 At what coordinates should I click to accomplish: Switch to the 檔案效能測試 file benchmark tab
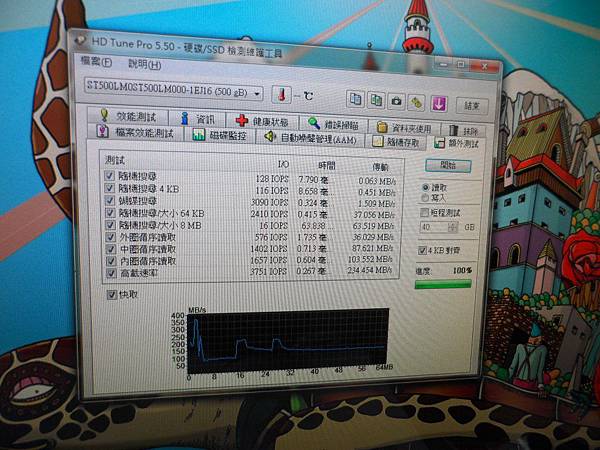tap(135, 132)
